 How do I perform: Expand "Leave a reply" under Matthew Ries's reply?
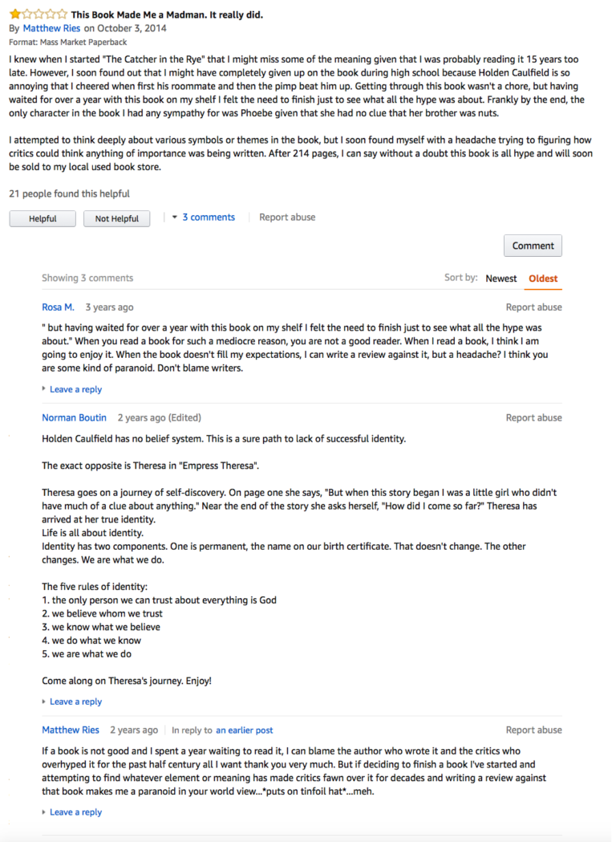click(75, 811)
